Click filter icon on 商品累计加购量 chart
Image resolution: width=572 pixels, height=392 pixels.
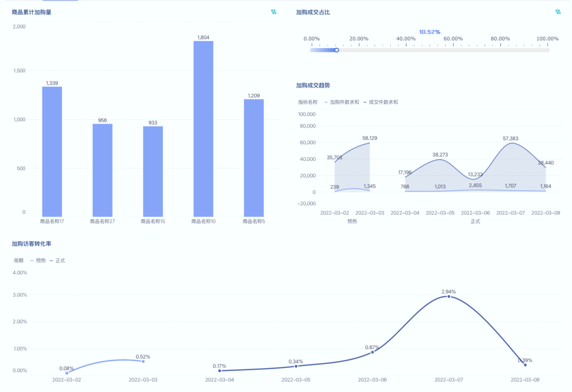pos(274,12)
